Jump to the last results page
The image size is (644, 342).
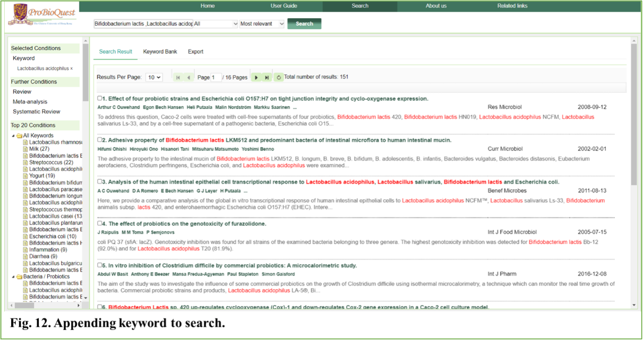click(x=267, y=78)
